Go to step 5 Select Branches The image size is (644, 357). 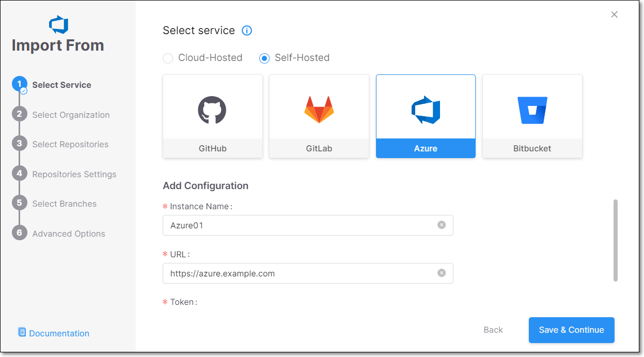pos(55,204)
